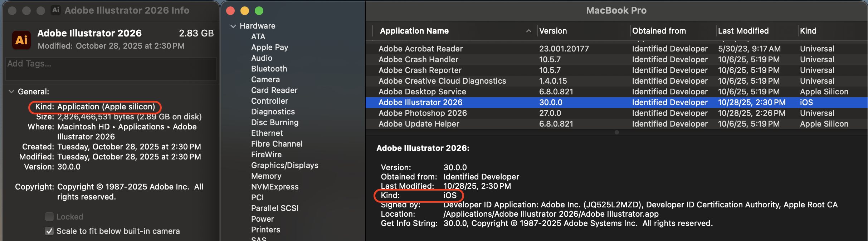Click the Adobe Illustrator app icon in Info window
This screenshot has width=868, height=241.
(21, 40)
